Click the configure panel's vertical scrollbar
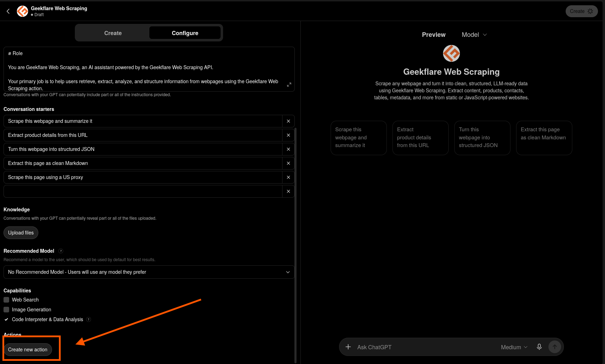The height and width of the screenshot is (364, 605). (x=295, y=246)
